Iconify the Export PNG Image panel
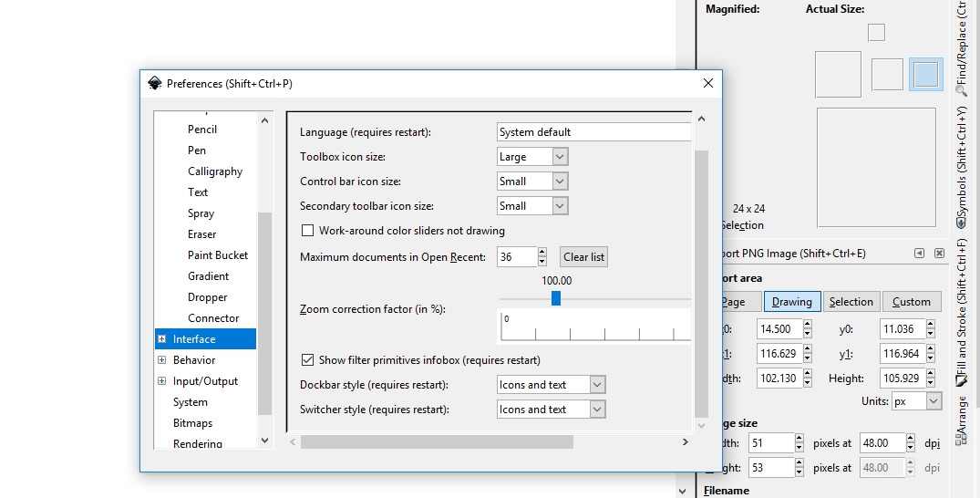980x498 pixels. coord(919,254)
